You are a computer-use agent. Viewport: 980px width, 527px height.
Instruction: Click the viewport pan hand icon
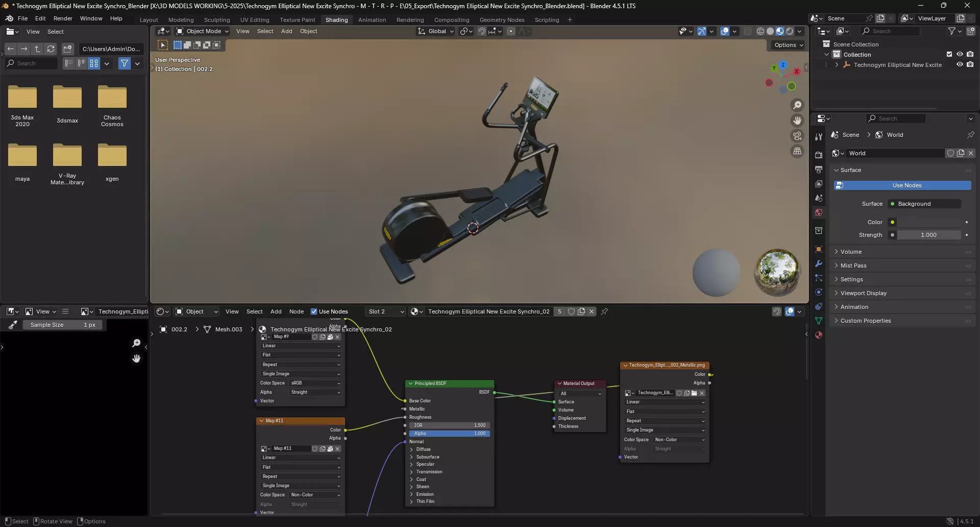pyautogui.click(x=797, y=121)
